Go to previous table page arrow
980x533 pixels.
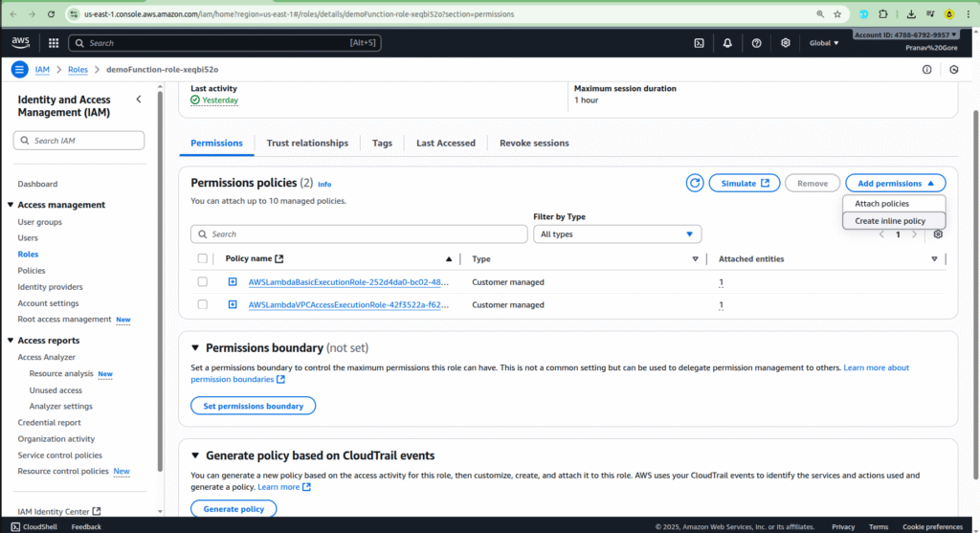[x=881, y=234]
